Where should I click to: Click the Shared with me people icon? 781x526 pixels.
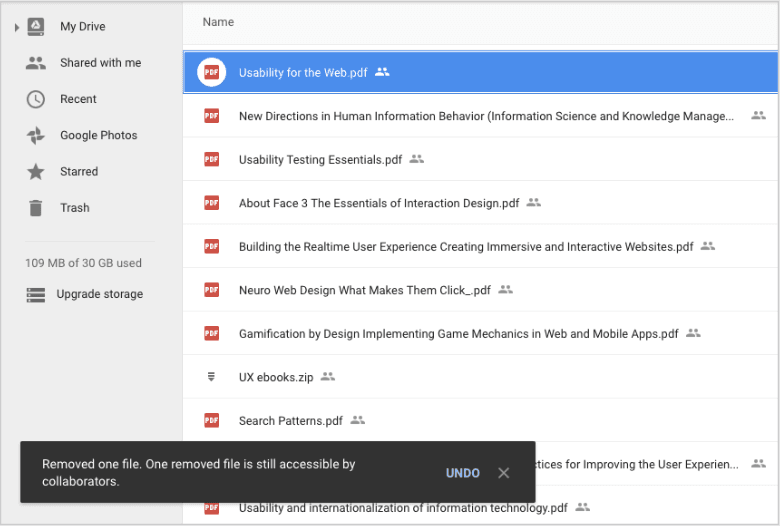pos(36,63)
